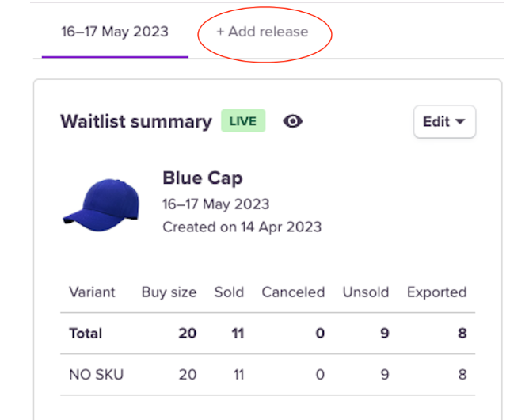Click the Unsold total value 9
Image resolution: width=510 pixels, height=420 pixels.
[x=384, y=333]
